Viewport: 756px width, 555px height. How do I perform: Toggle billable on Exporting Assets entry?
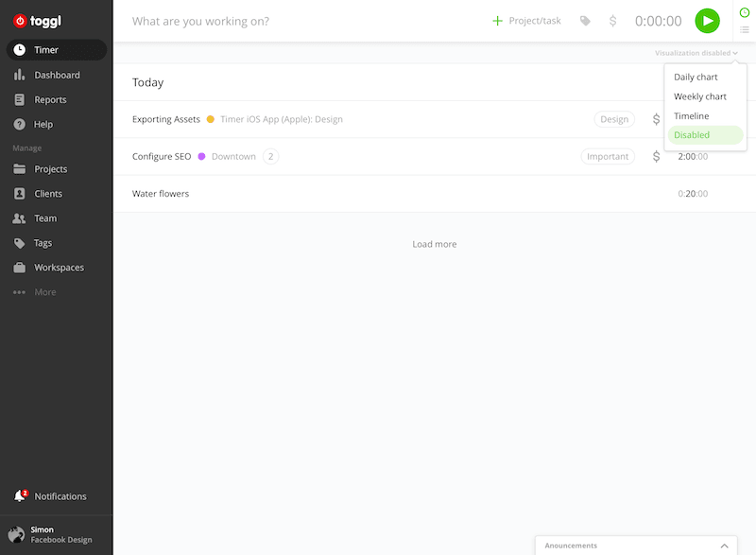[x=656, y=119]
